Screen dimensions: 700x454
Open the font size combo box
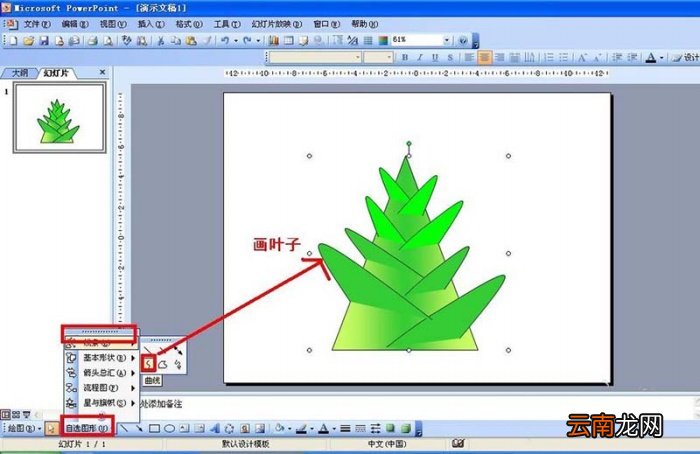(x=378, y=57)
